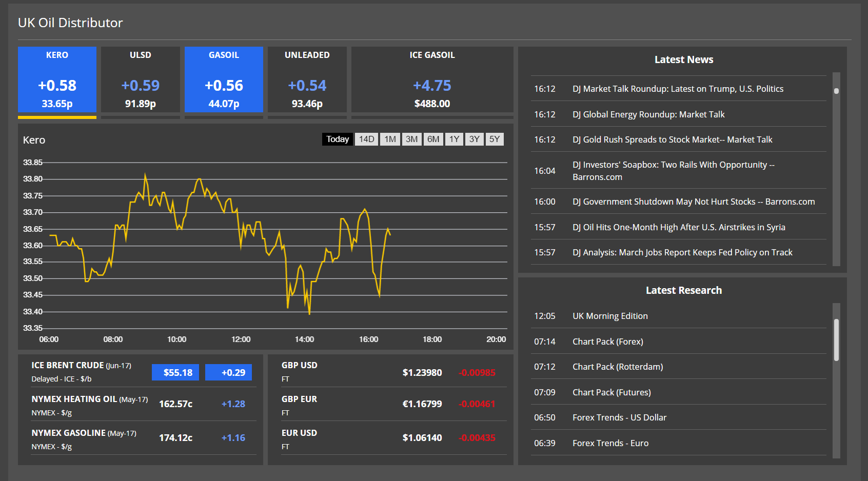Open the UNLEADED price tile
The width and height of the screenshot is (868, 481).
tap(307, 79)
